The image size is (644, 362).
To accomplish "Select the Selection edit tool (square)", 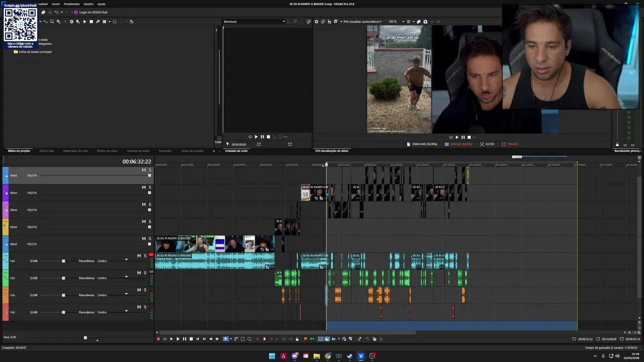I will click(243, 339).
